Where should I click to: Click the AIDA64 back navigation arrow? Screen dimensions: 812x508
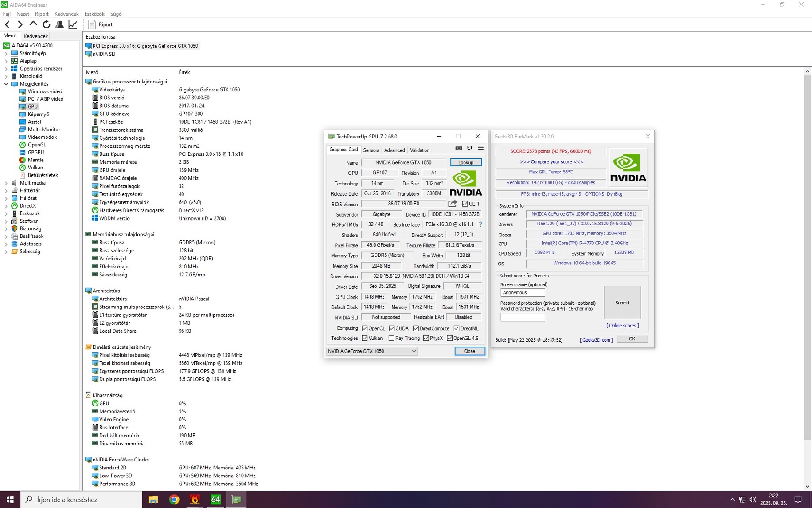coord(8,24)
